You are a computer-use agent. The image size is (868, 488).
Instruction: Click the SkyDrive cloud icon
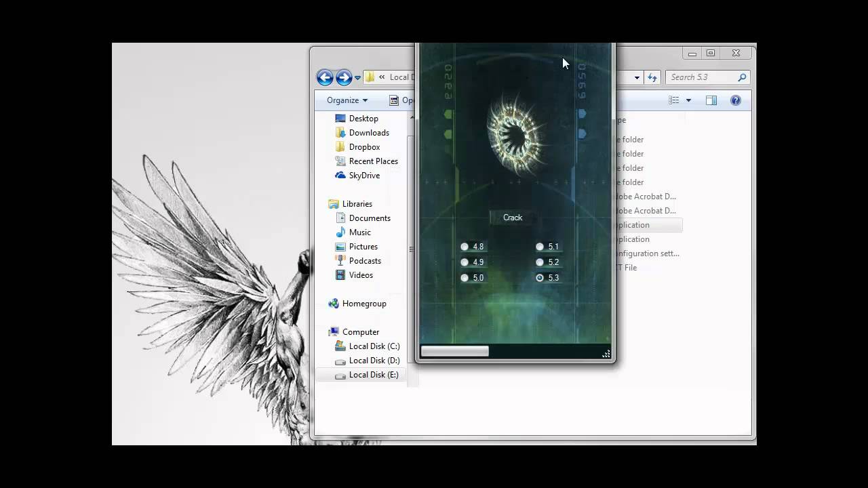point(340,176)
